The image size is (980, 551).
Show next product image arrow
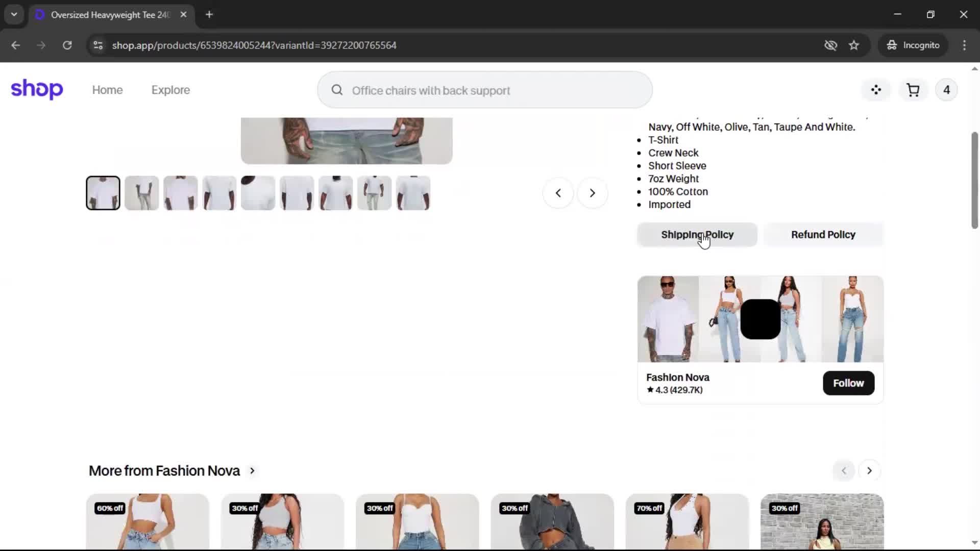(x=592, y=193)
